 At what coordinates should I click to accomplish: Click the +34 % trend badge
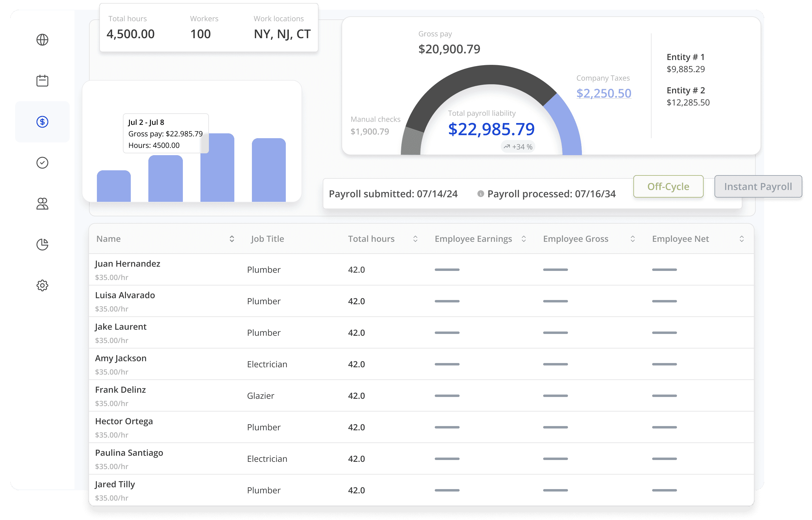[x=518, y=147]
